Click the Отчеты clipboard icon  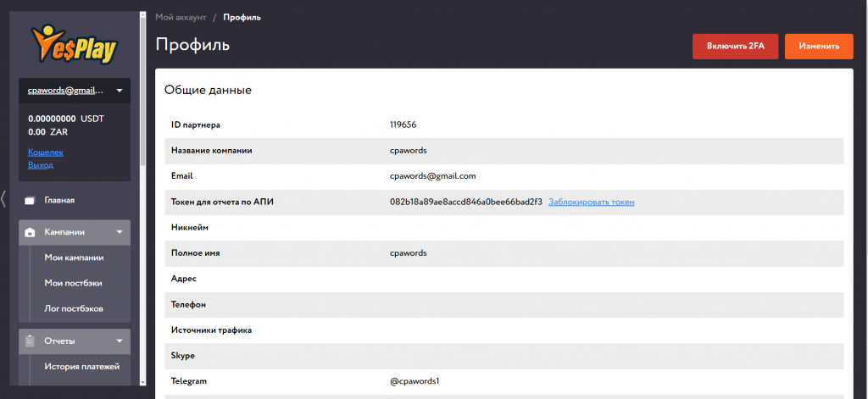click(30, 341)
